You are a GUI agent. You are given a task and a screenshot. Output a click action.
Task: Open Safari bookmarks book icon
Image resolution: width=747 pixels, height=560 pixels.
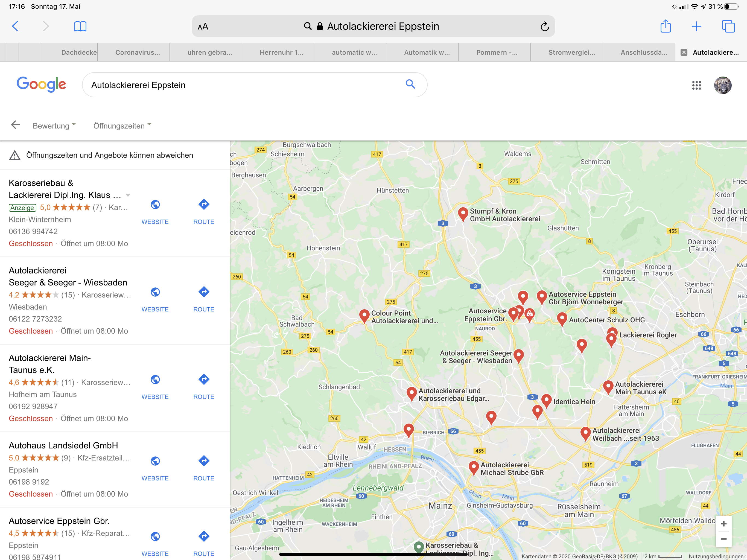point(80,26)
